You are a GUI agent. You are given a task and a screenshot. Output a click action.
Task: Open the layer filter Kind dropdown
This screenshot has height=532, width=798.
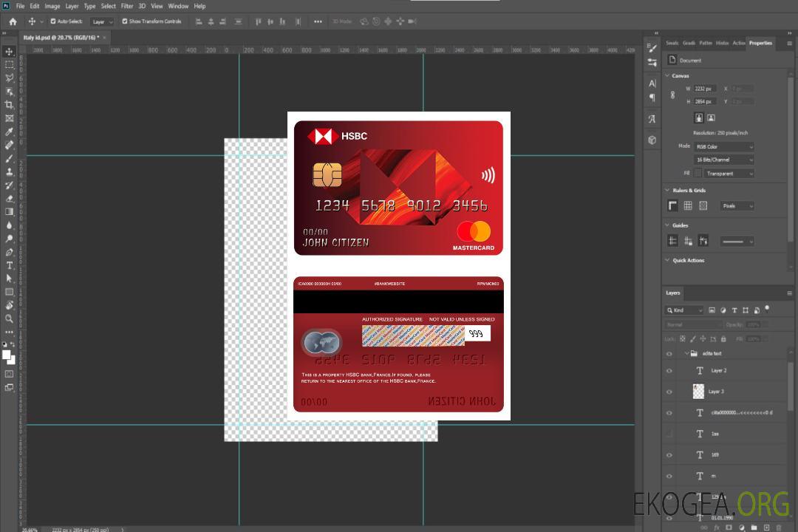pos(684,310)
